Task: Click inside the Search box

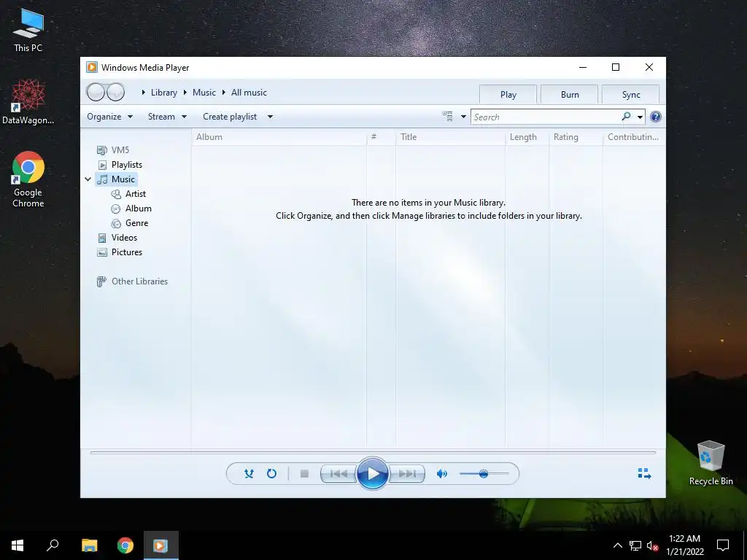Action: tap(546, 117)
